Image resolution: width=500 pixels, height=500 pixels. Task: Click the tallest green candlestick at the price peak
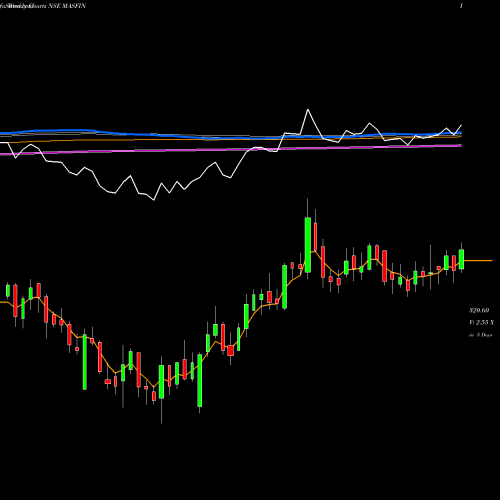(x=308, y=245)
